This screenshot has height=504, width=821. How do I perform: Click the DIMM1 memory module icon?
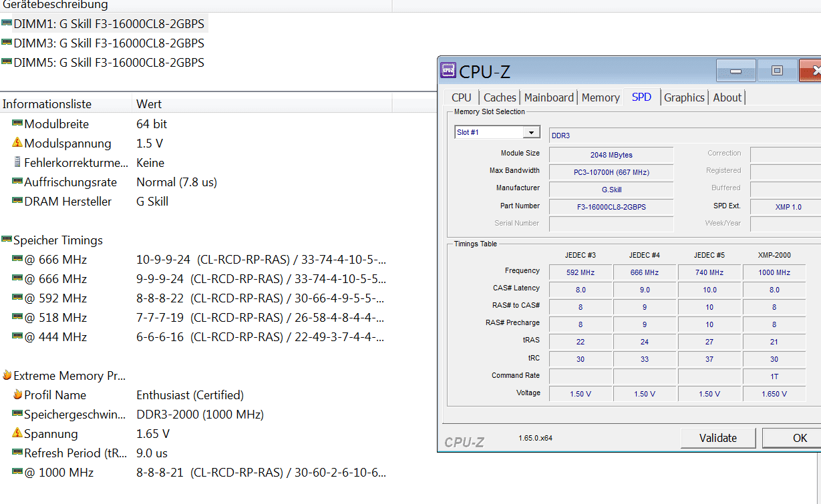pos(7,23)
